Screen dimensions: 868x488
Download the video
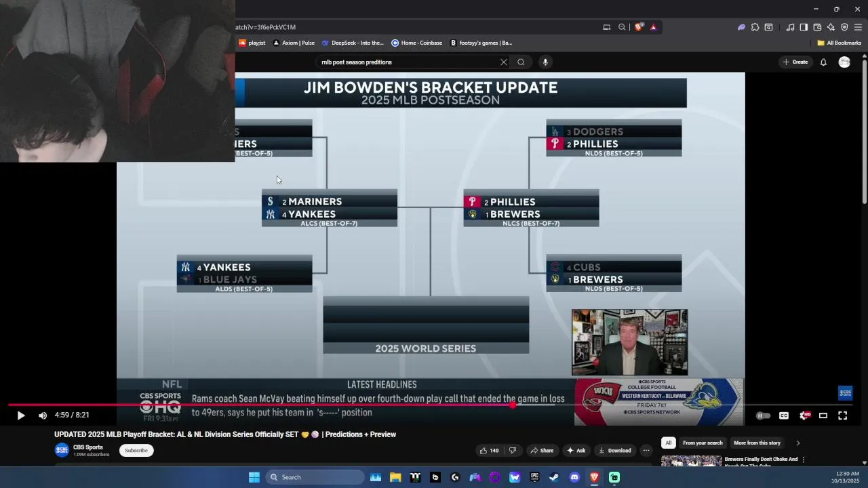coord(614,450)
